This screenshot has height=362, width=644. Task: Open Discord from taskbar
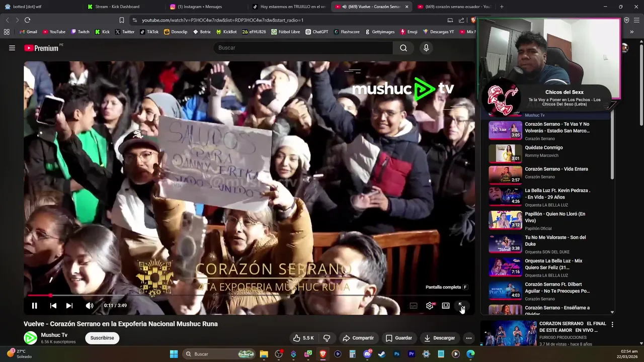(367, 354)
